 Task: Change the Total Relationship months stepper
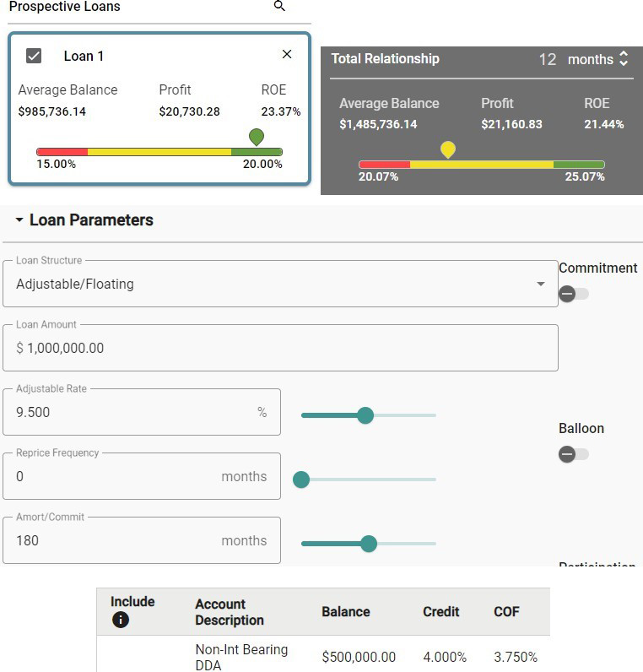624,59
